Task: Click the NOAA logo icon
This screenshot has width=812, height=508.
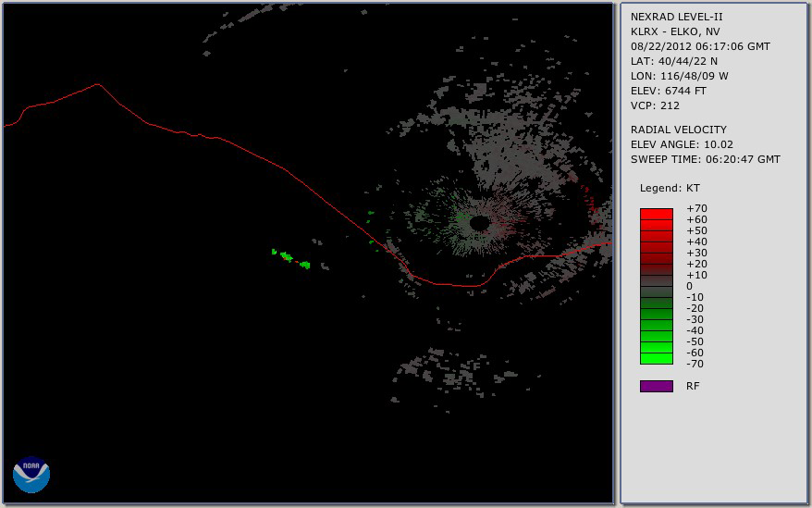Action: 31,475
